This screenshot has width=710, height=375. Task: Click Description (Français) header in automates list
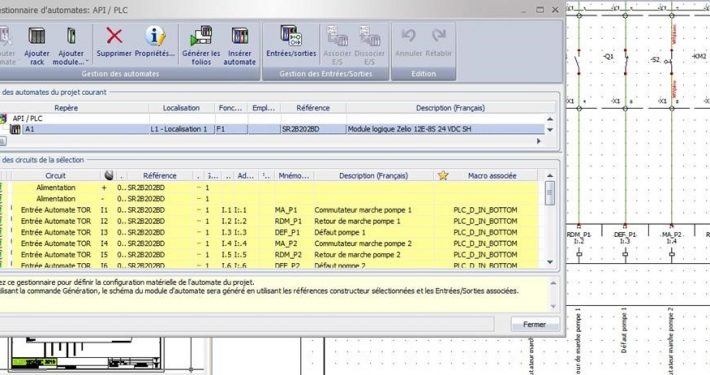pyautogui.click(x=450, y=108)
